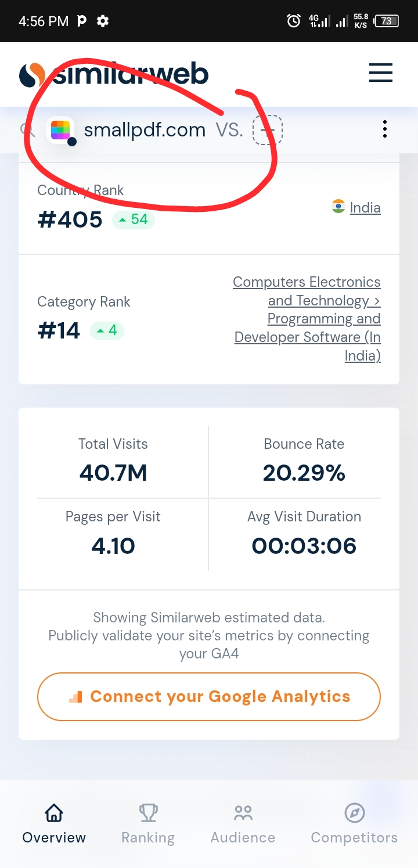Image resolution: width=418 pixels, height=868 pixels.
Task: Open the Similarweb hamburger menu
Action: tap(381, 74)
